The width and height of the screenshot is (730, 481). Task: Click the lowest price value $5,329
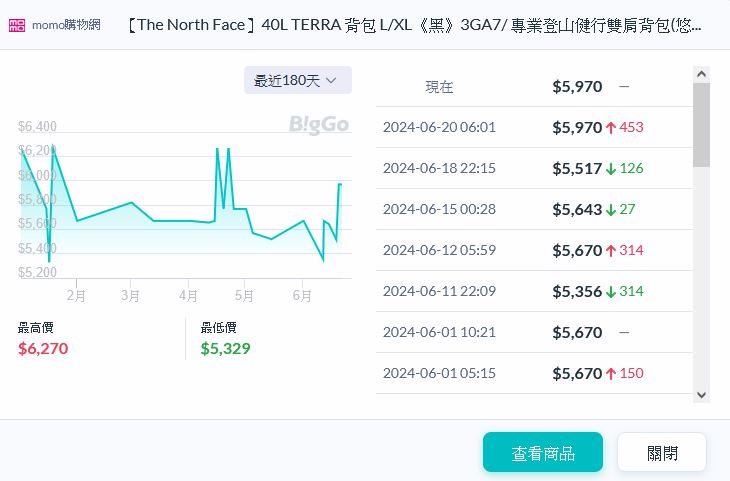click(x=225, y=348)
